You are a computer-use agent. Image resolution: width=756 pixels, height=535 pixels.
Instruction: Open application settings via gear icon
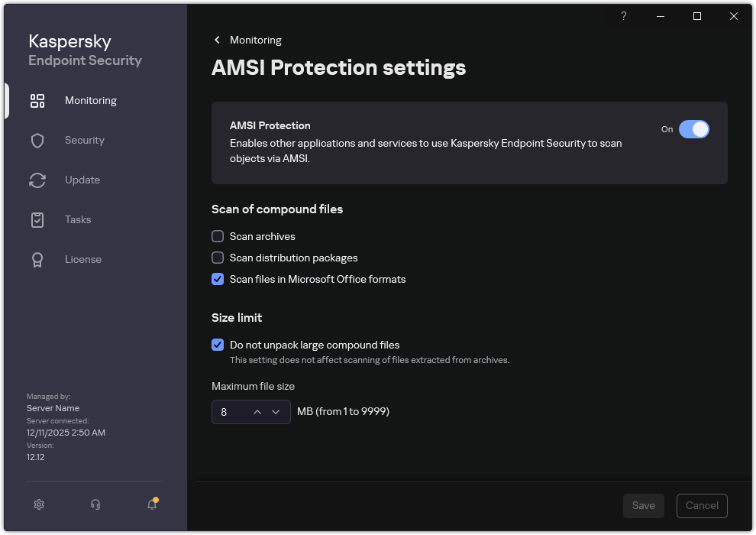click(38, 504)
